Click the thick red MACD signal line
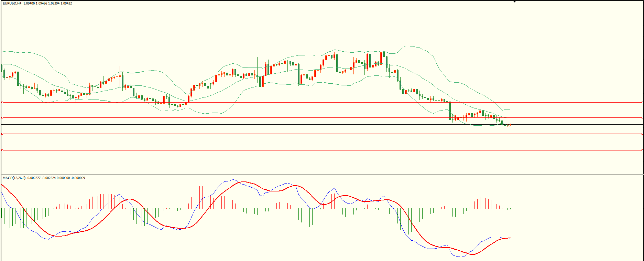 click(x=130, y=199)
